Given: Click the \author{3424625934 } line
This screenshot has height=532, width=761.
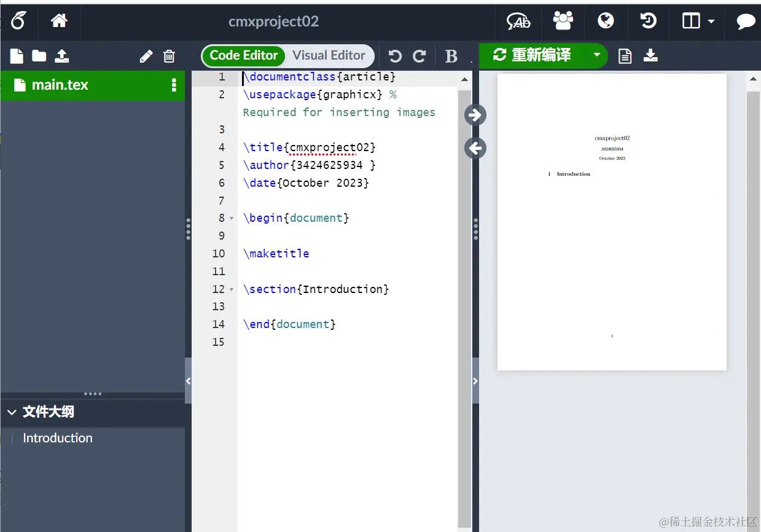Looking at the screenshot, I should click(x=309, y=165).
